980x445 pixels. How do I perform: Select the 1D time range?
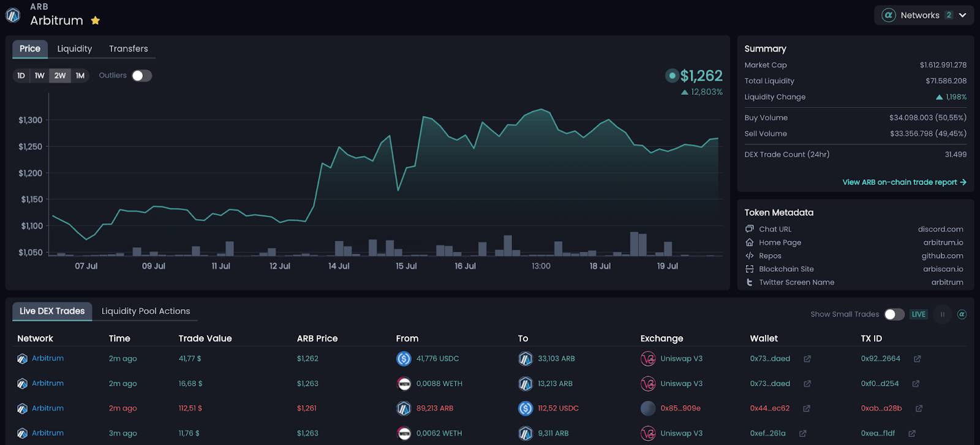[x=21, y=75]
